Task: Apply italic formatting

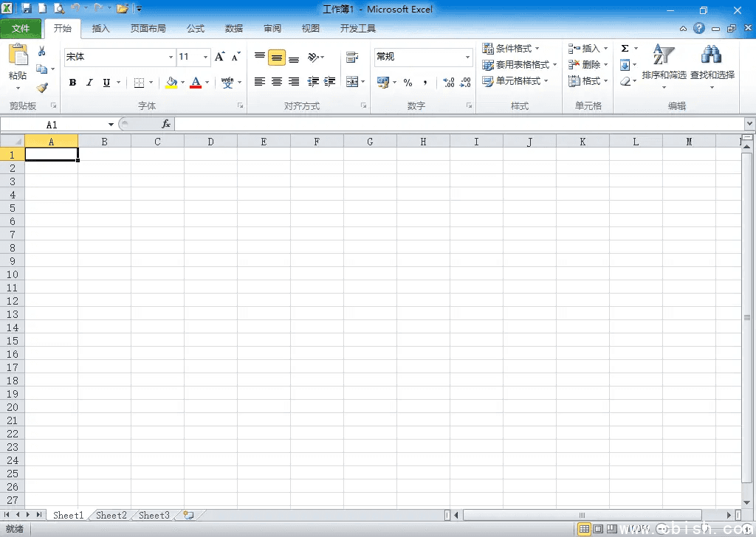Action: (x=89, y=82)
